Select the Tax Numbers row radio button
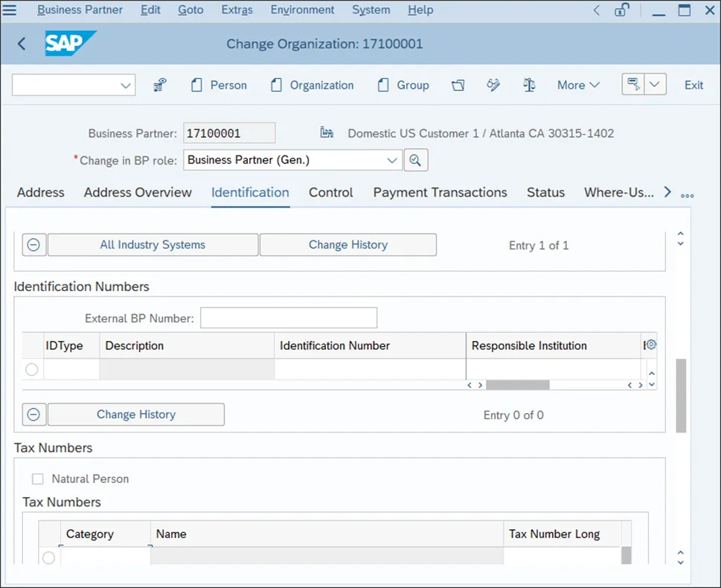The image size is (721, 588). click(49, 557)
